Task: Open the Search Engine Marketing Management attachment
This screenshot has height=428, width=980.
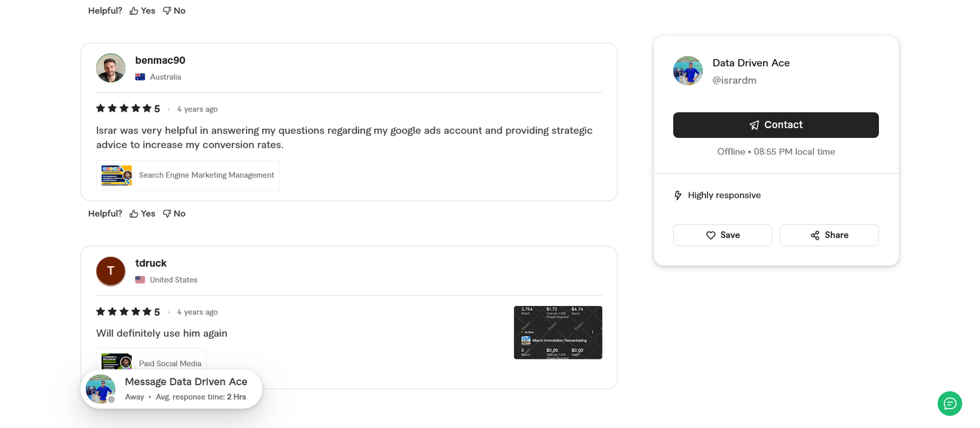Action: click(187, 175)
